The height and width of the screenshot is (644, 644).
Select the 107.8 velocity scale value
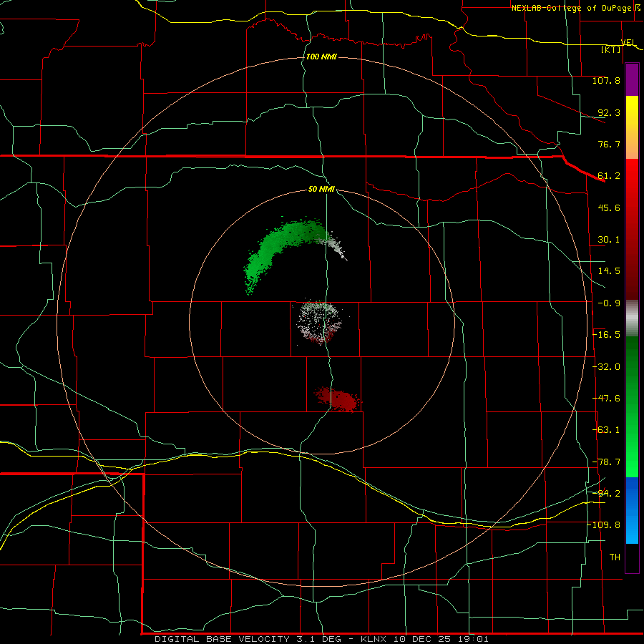point(606,80)
